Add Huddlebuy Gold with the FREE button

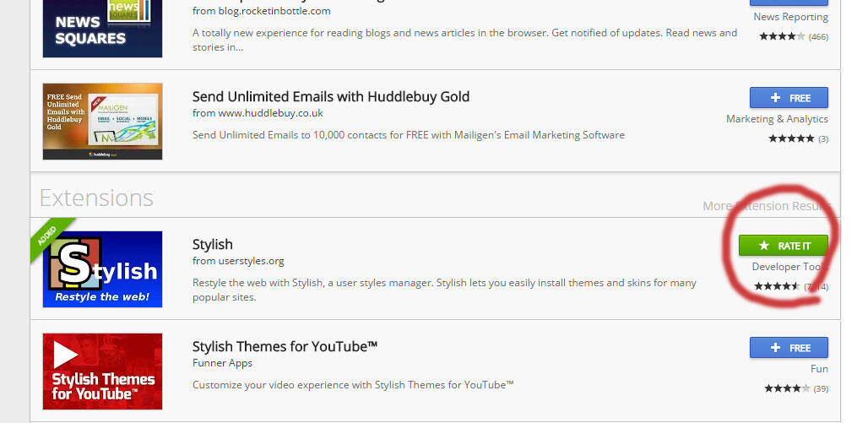pos(789,97)
